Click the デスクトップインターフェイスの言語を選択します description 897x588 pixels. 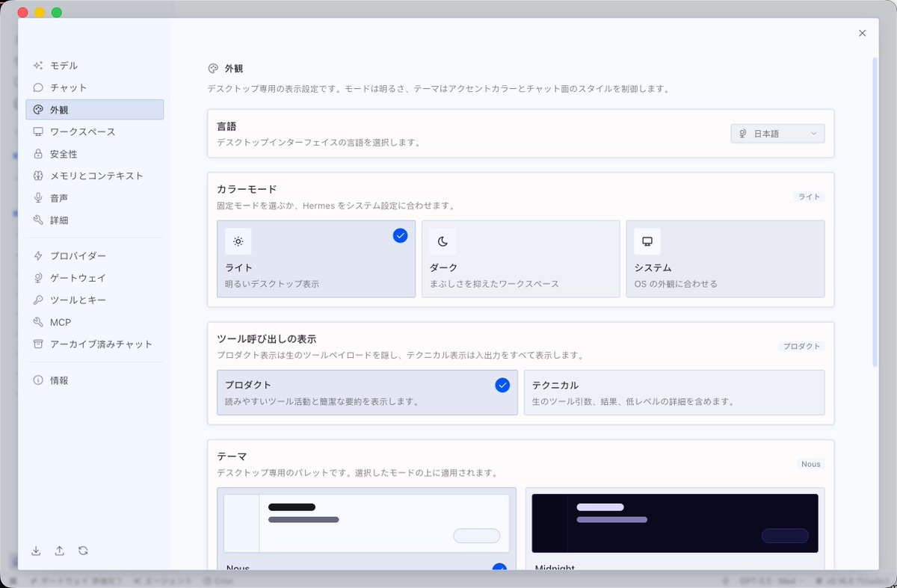(318, 142)
